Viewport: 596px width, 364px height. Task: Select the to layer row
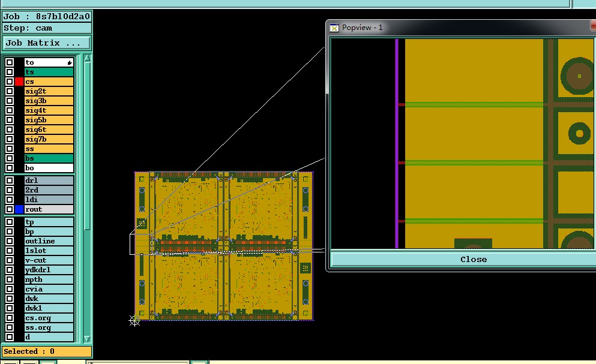(49, 62)
